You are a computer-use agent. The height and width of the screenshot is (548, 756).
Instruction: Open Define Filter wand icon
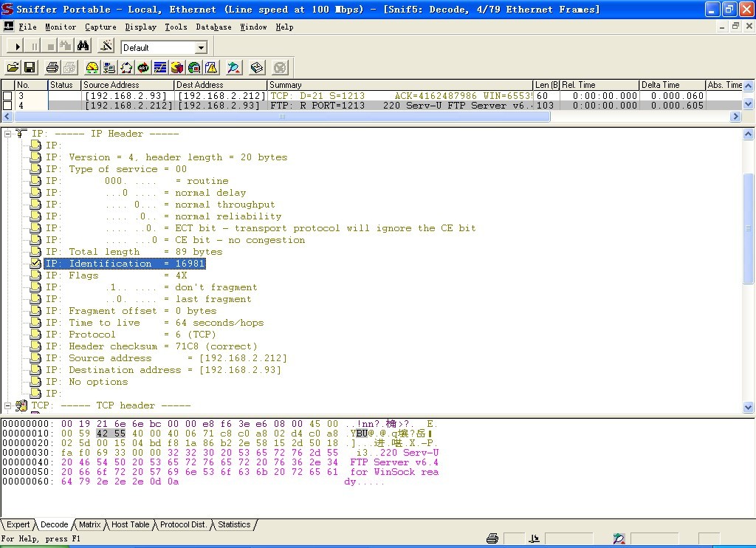106,47
